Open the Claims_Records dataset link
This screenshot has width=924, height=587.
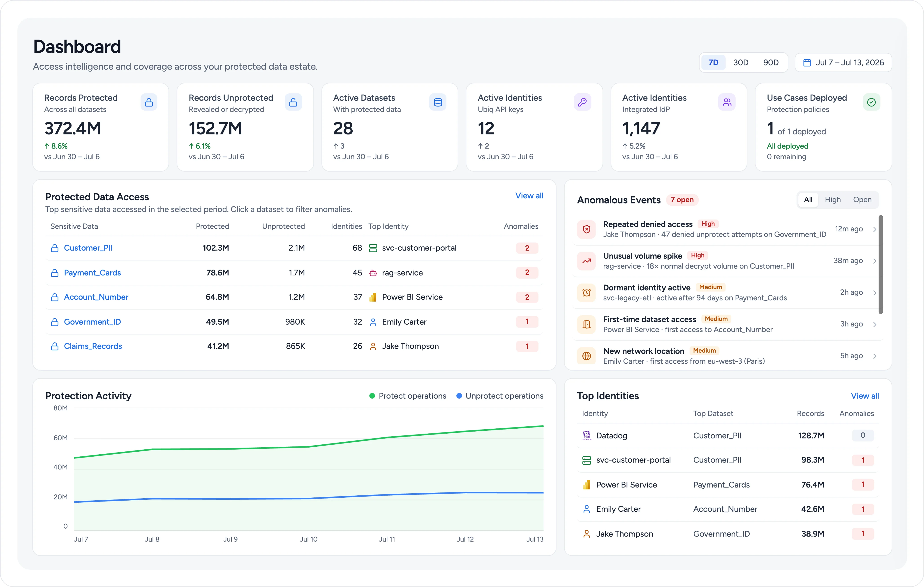93,346
